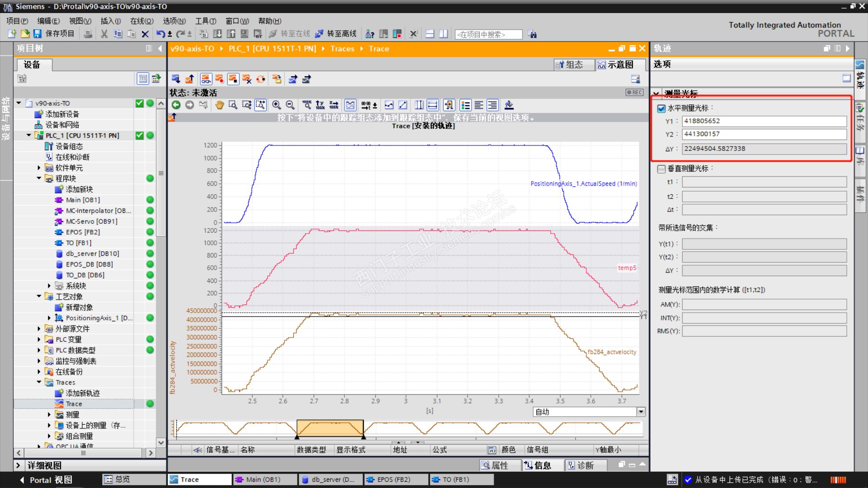The image size is (868, 488).
Task: Collapse the 程序块 tree node
Action: click(x=39, y=178)
